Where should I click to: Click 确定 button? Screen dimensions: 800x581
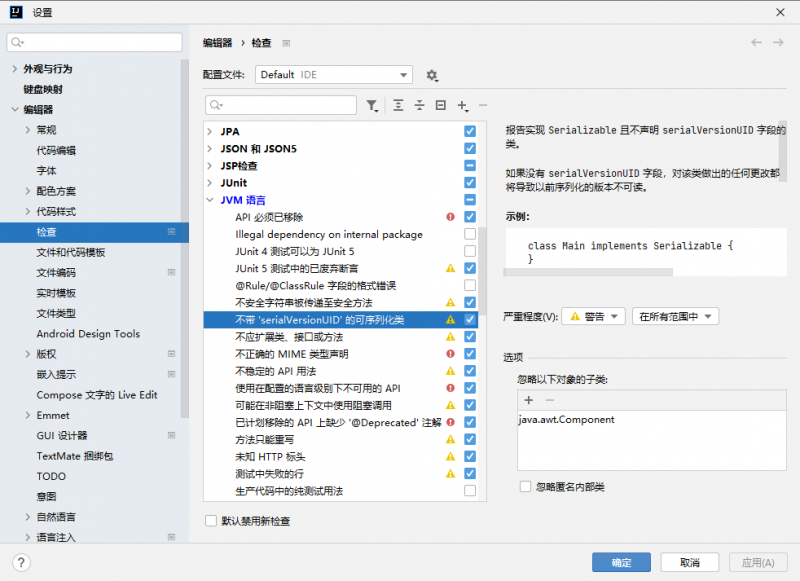[621, 563]
